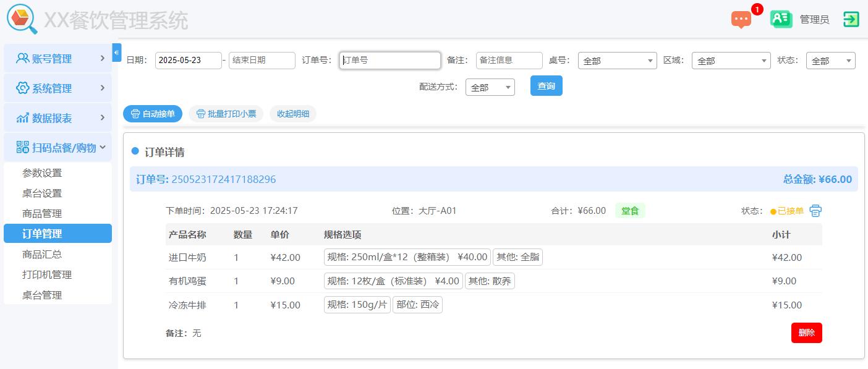
Task: Click the red 删除 delete button
Action: pyautogui.click(x=806, y=333)
